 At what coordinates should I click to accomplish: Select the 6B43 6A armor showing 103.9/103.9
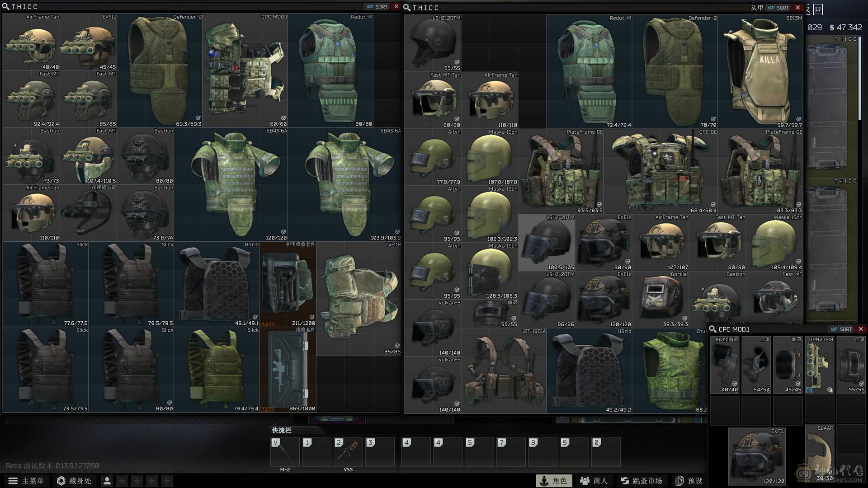[x=345, y=184]
